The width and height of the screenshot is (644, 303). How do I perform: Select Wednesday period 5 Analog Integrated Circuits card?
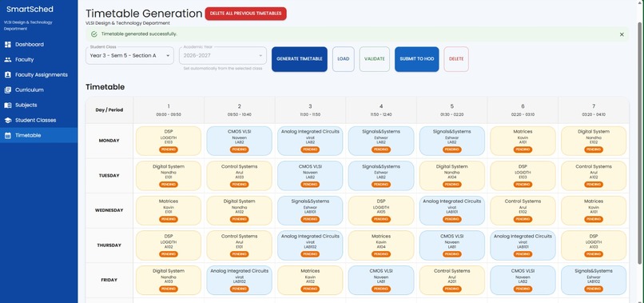pos(451,210)
